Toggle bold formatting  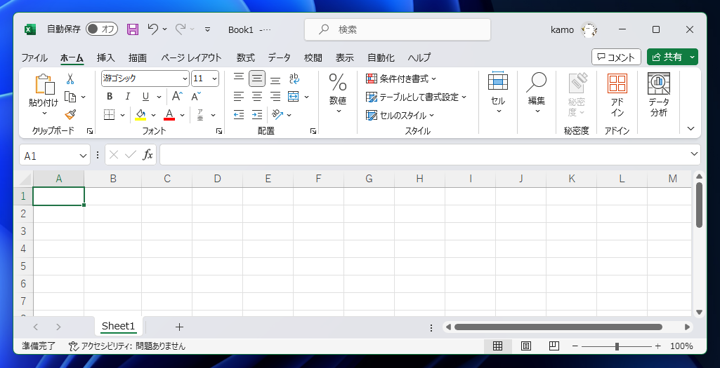pyautogui.click(x=109, y=96)
